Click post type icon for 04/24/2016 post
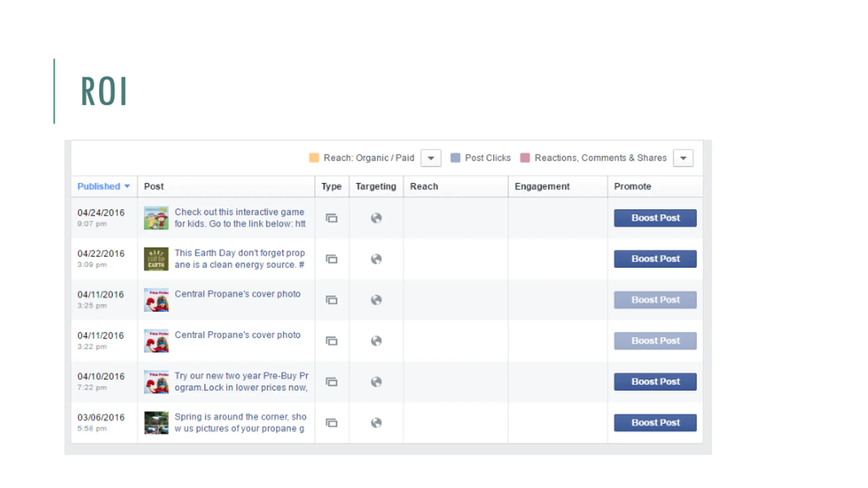The height and width of the screenshot is (488, 868). [331, 218]
